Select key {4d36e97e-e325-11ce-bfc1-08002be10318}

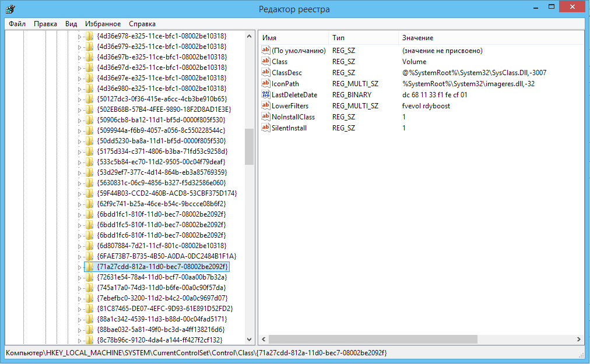point(162,78)
